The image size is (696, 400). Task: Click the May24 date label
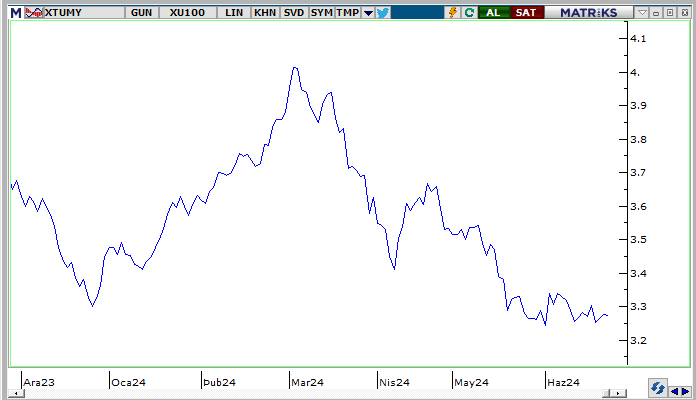tap(471, 382)
